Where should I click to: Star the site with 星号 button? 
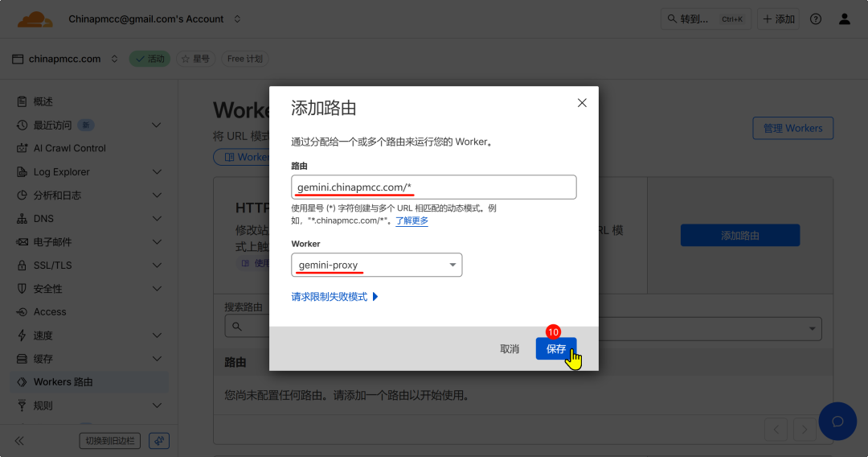(x=195, y=59)
